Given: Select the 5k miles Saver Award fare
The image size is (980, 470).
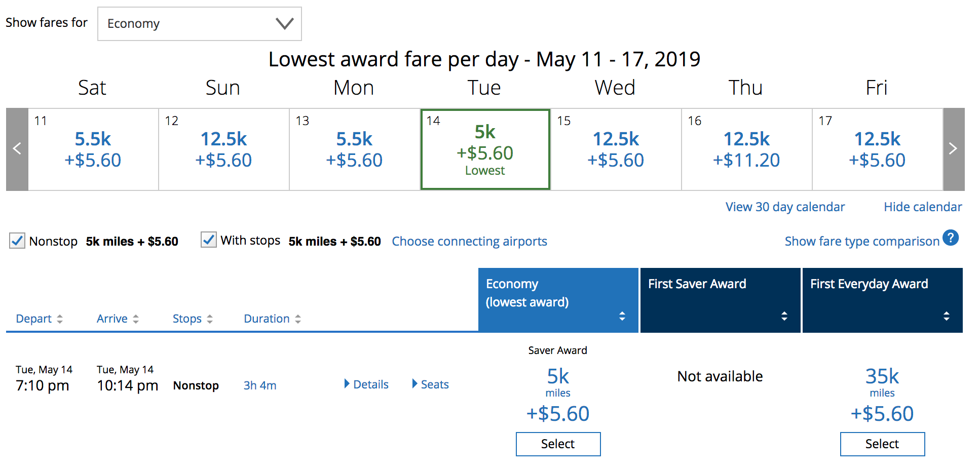Looking at the screenshot, I should (558, 444).
